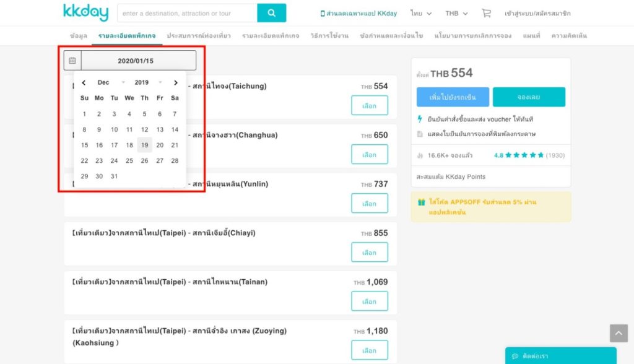This screenshot has width=634, height=364.
Task: Click the เพิ่มไปยังรถเข็น add to cart button
Action: point(453,97)
